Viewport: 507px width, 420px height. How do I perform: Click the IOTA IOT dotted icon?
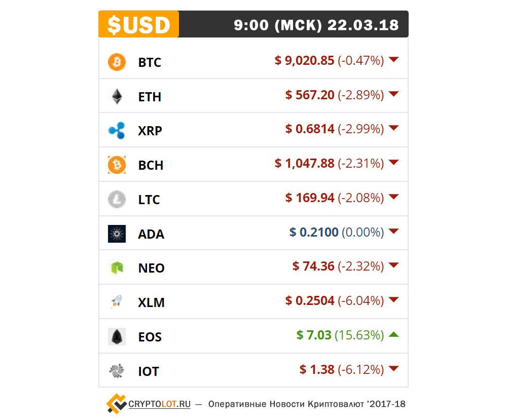pos(117,371)
